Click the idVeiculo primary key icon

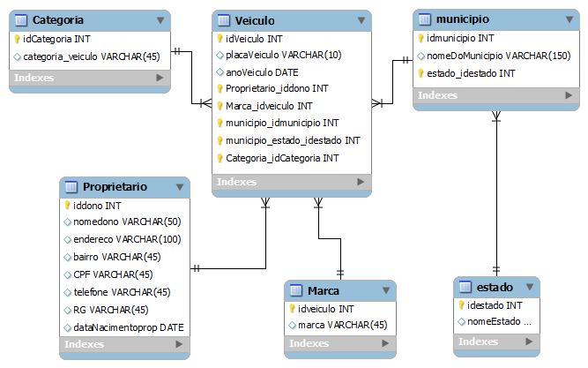click(220, 39)
